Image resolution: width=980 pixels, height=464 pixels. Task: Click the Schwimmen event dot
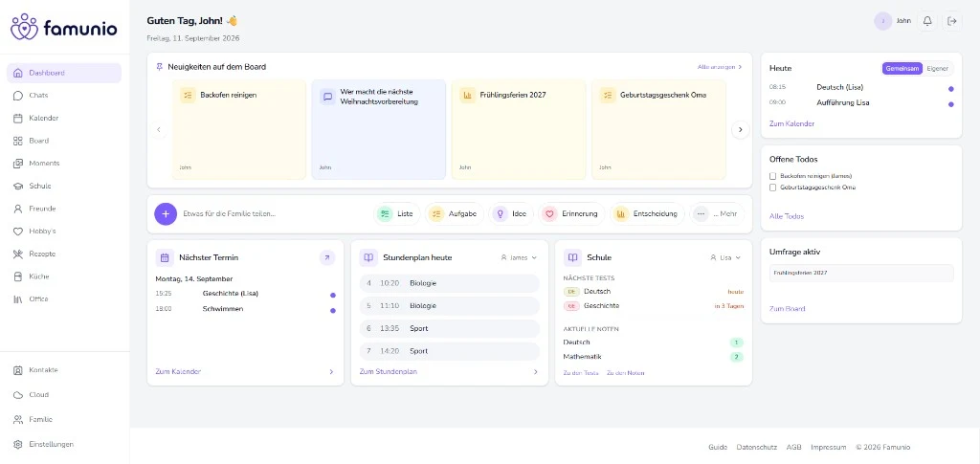[332, 310]
